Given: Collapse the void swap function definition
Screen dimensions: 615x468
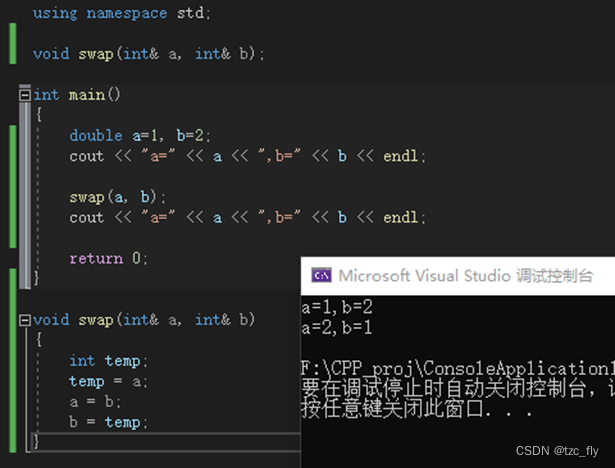Looking at the screenshot, I should click(x=25, y=320).
